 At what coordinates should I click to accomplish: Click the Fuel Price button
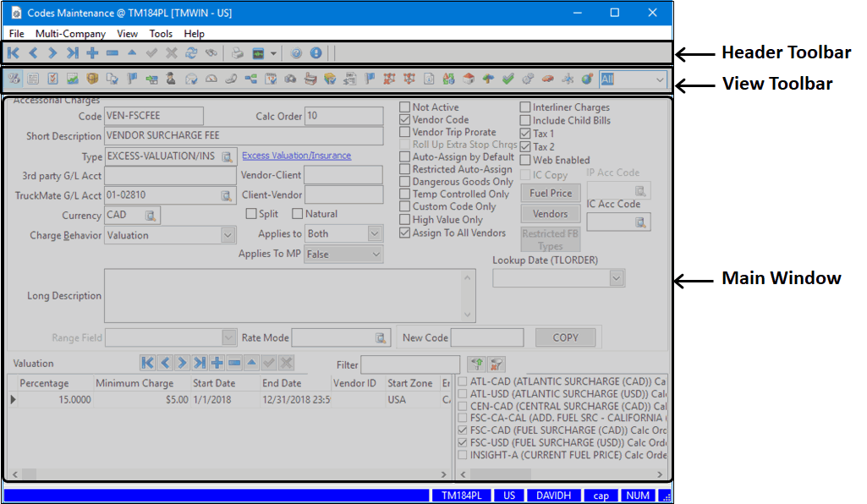[x=551, y=193]
